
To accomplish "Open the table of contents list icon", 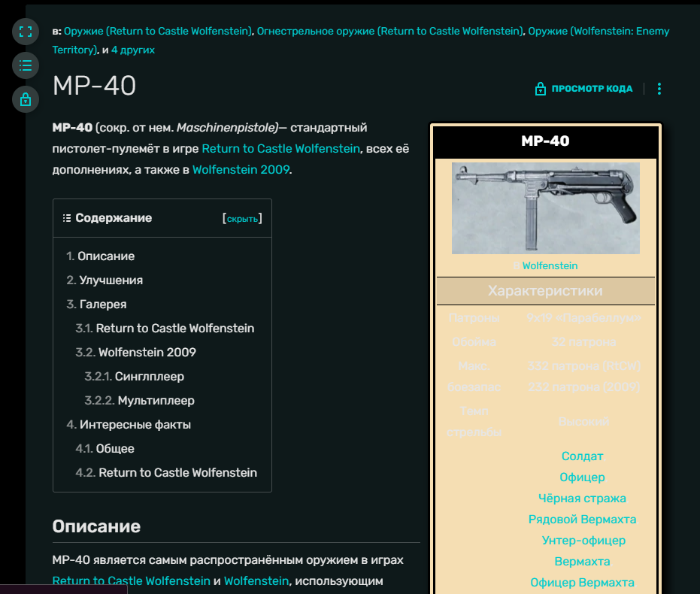I will (x=26, y=65).
